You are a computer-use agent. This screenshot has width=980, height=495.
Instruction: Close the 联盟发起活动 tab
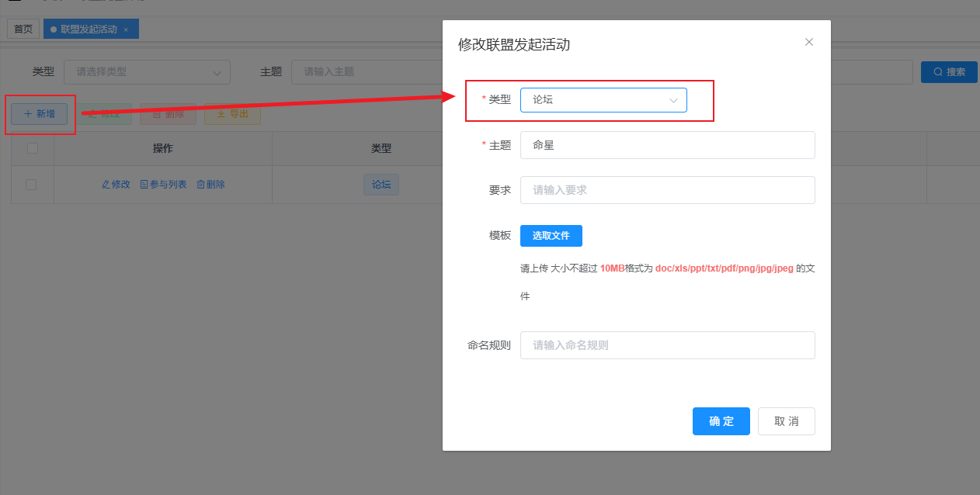pos(126,29)
